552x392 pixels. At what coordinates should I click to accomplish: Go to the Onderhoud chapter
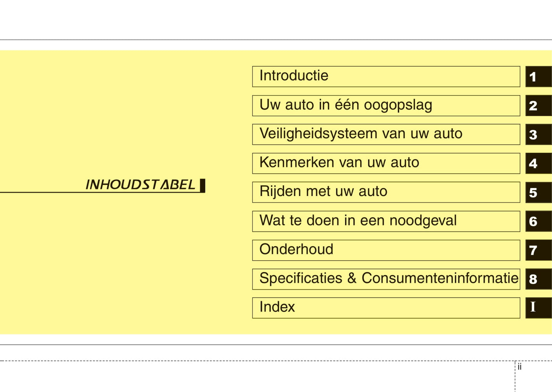tap(386, 250)
